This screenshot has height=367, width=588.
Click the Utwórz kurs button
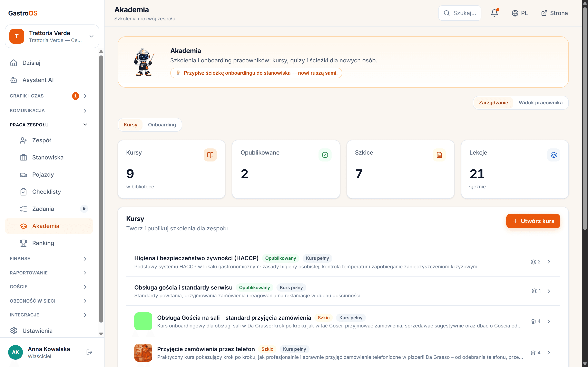[x=533, y=221]
